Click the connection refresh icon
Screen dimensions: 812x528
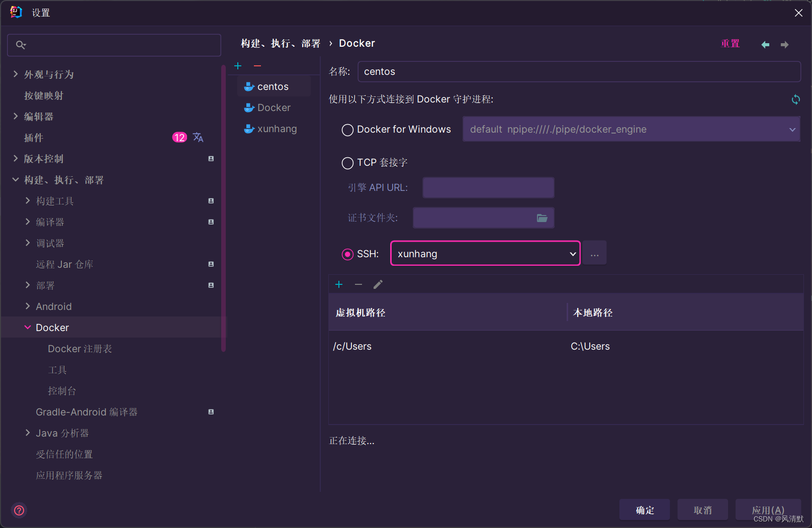(795, 99)
